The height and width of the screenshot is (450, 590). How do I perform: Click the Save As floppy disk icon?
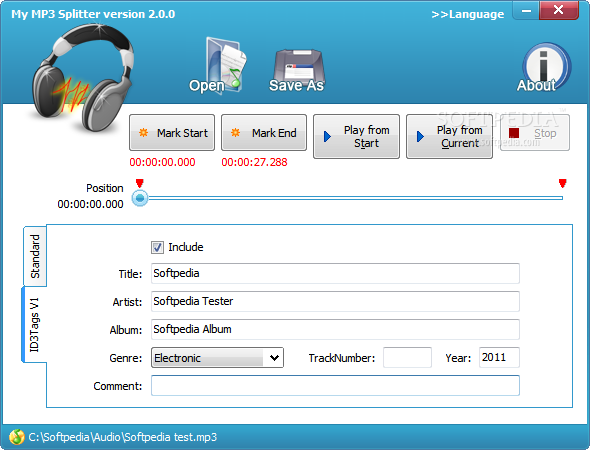click(297, 71)
